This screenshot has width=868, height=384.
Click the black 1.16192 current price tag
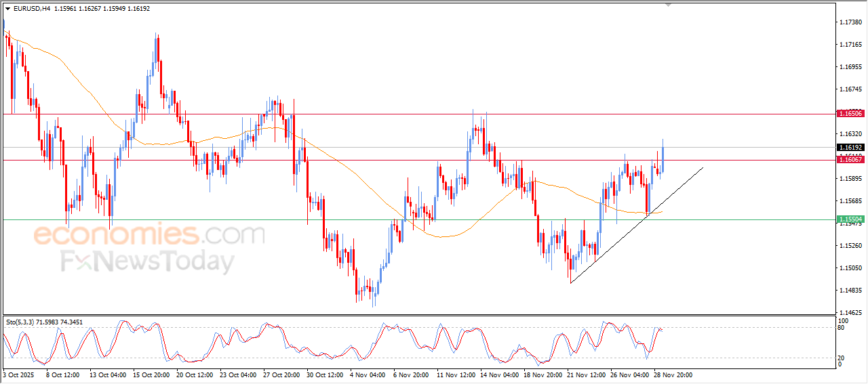(x=850, y=147)
